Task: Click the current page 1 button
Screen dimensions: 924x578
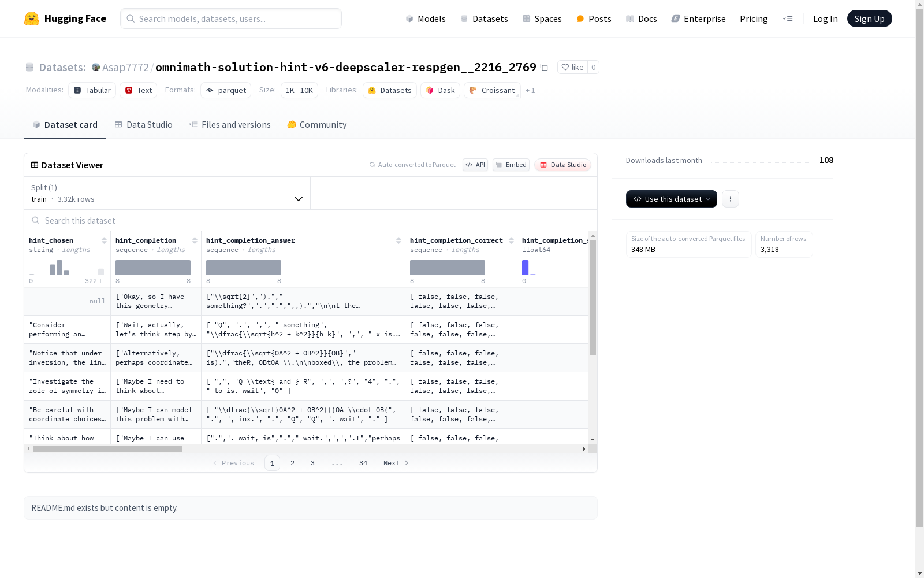Action: [272, 463]
